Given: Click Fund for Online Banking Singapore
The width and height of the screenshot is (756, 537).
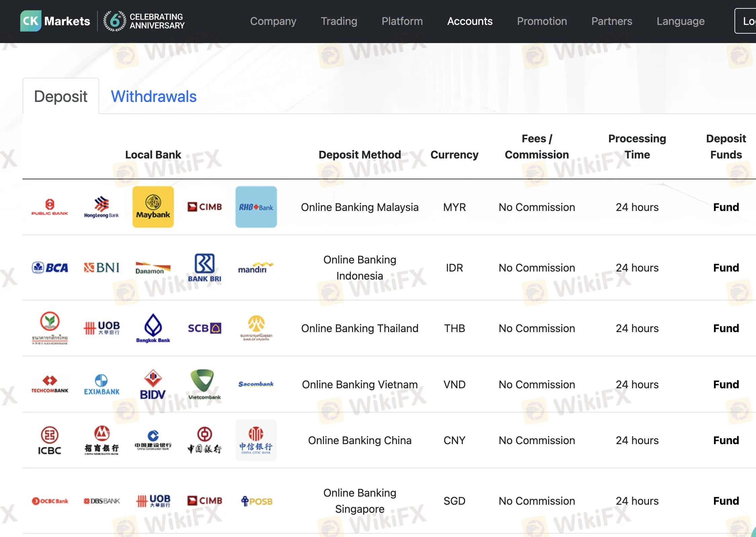Looking at the screenshot, I should tap(726, 501).
